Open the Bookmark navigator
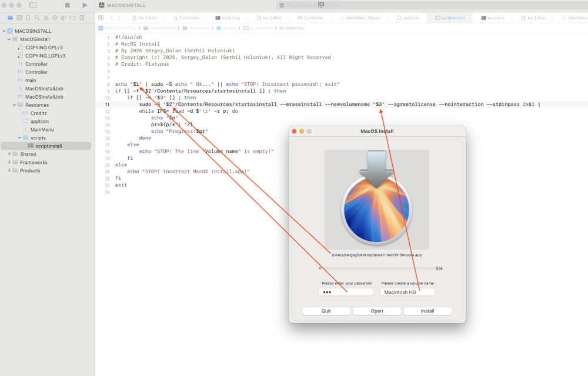Image resolution: width=588 pixels, height=376 pixels. [28, 18]
